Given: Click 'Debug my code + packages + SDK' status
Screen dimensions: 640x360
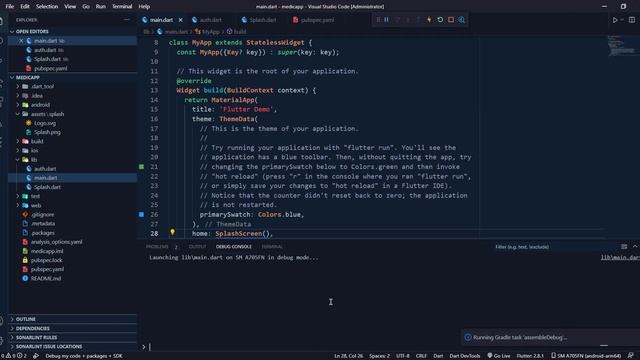Looking at the screenshot, I should (x=84, y=356).
